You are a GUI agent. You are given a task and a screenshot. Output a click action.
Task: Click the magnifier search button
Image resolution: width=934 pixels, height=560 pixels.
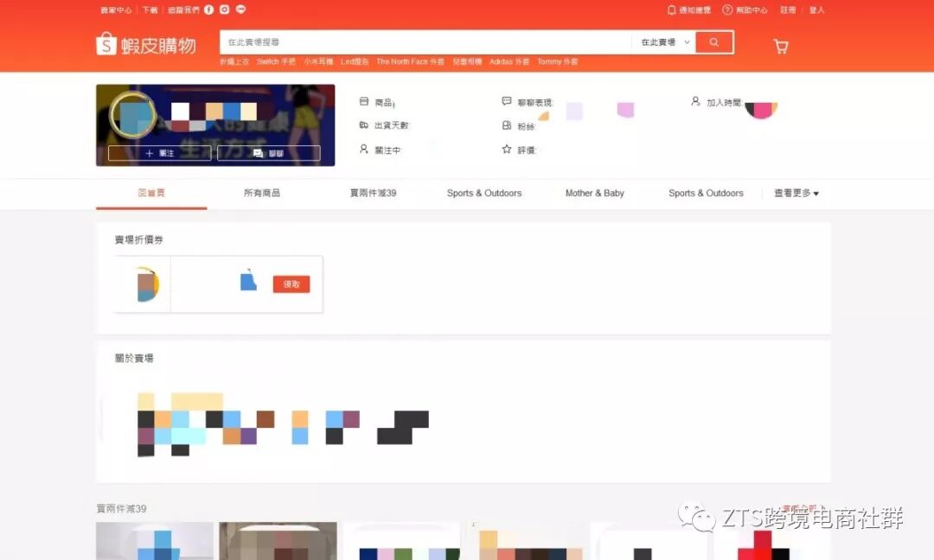click(714, 42)
